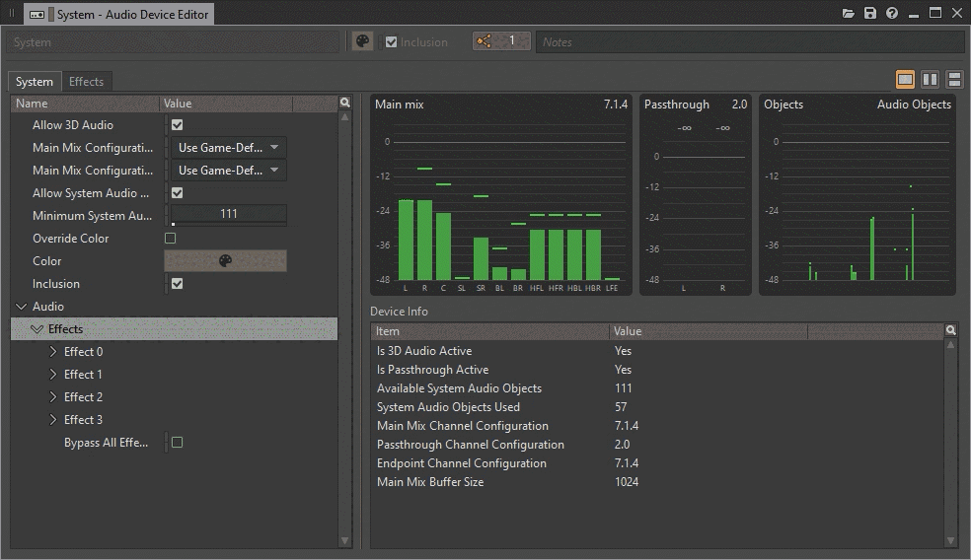This screenshot has width=971, height=560.
Task: Select 'Endpoint Channel Configuration' row
Action: (657, 462)
